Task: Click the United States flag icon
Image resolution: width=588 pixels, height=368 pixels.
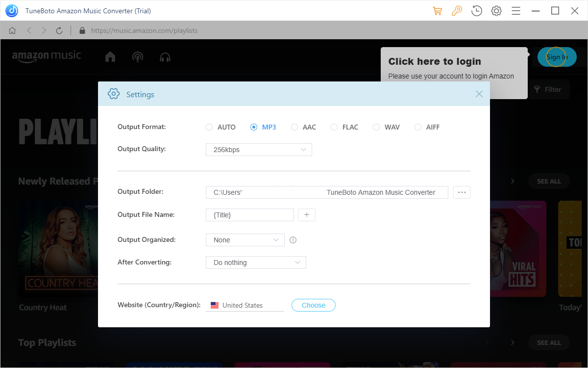Action: [215, 305]
